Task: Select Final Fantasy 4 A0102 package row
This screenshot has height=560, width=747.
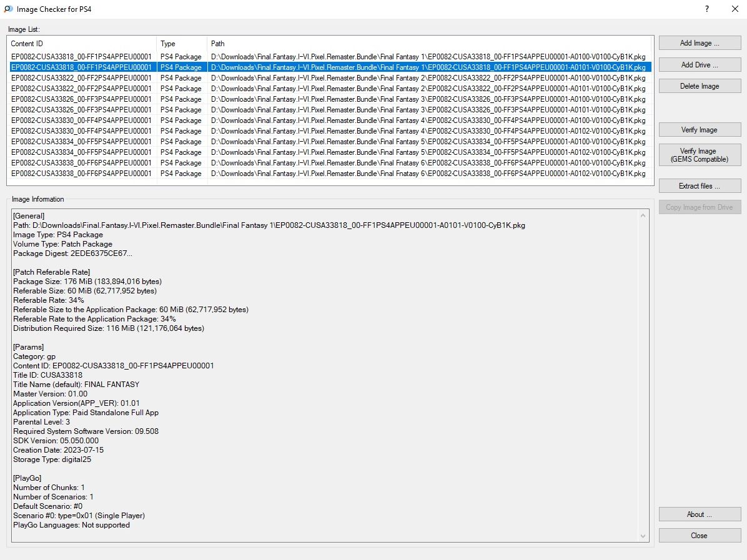Action: point(330,131)
